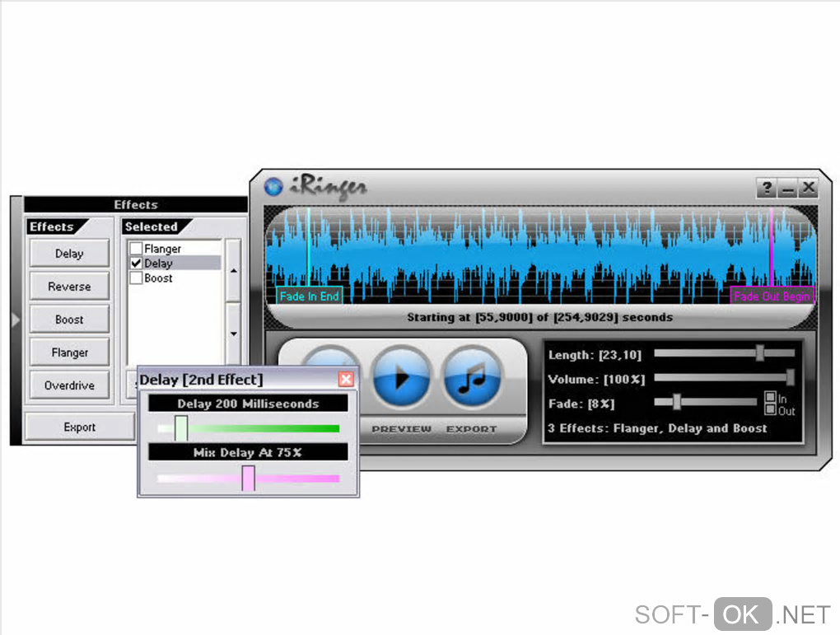
Task: Select the Boost row text in Selected list
Action: point(159,278)
